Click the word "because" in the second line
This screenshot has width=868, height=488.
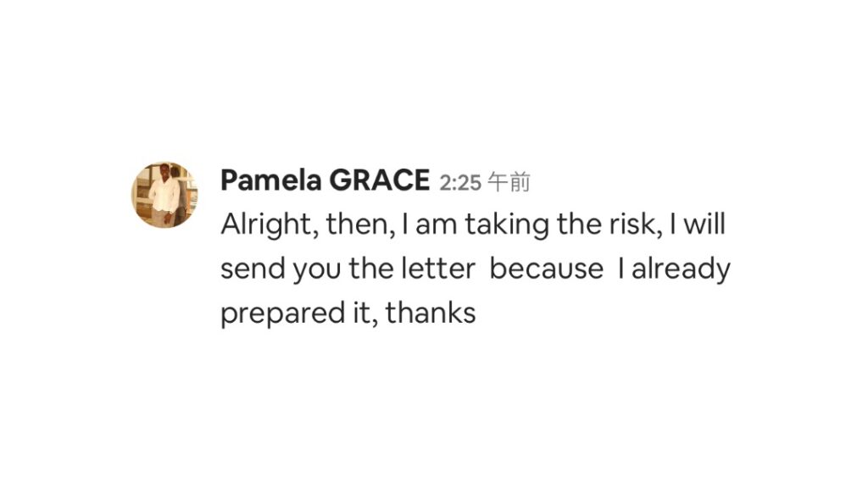[x=547, y=269]
